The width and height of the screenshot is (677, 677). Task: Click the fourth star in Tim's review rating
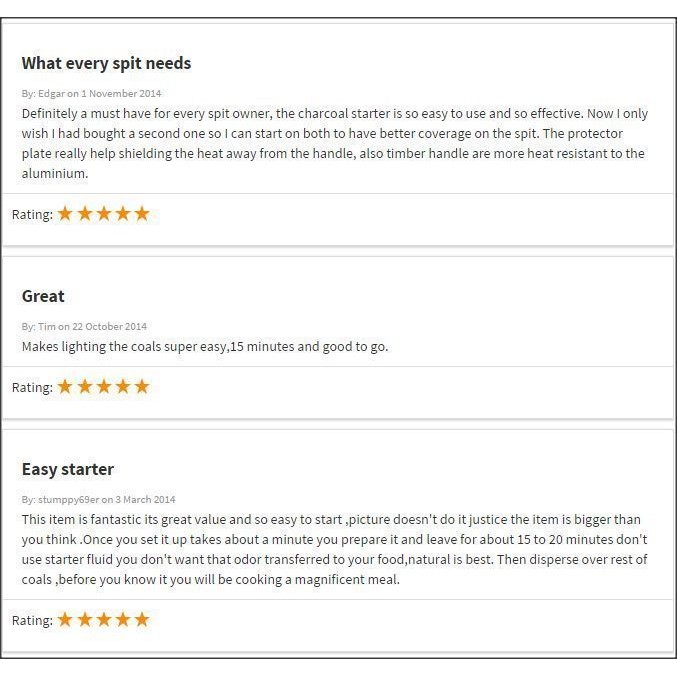[123, 386]
